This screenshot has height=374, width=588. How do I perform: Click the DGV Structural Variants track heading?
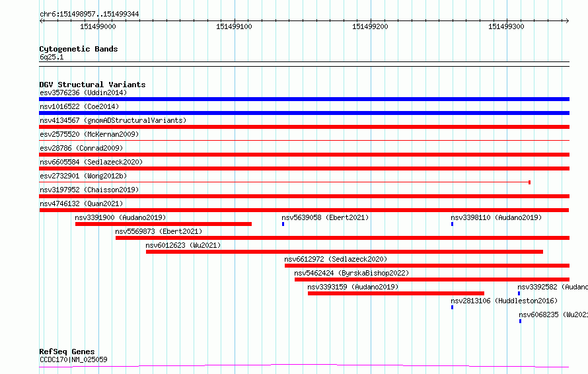click(92, 85)
